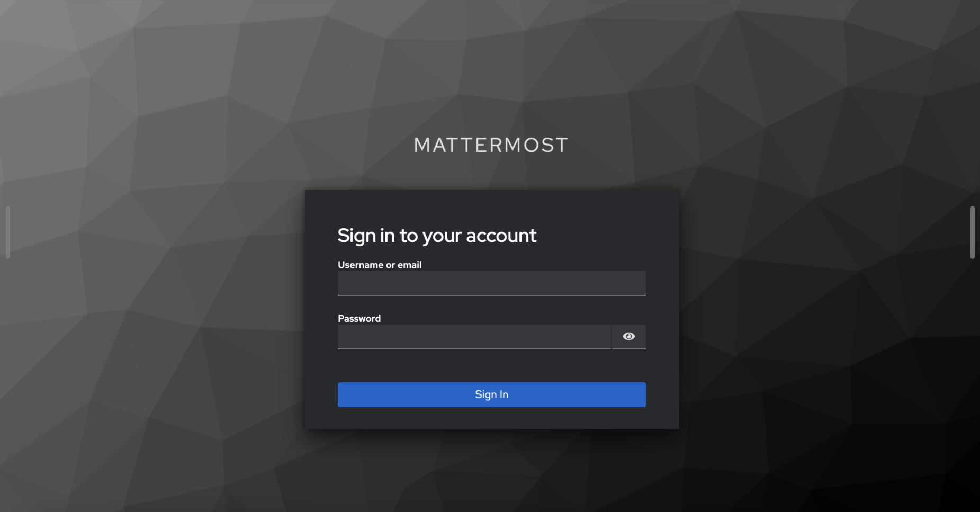Click the Mattermost wordmark above the card

click(491, 145)
